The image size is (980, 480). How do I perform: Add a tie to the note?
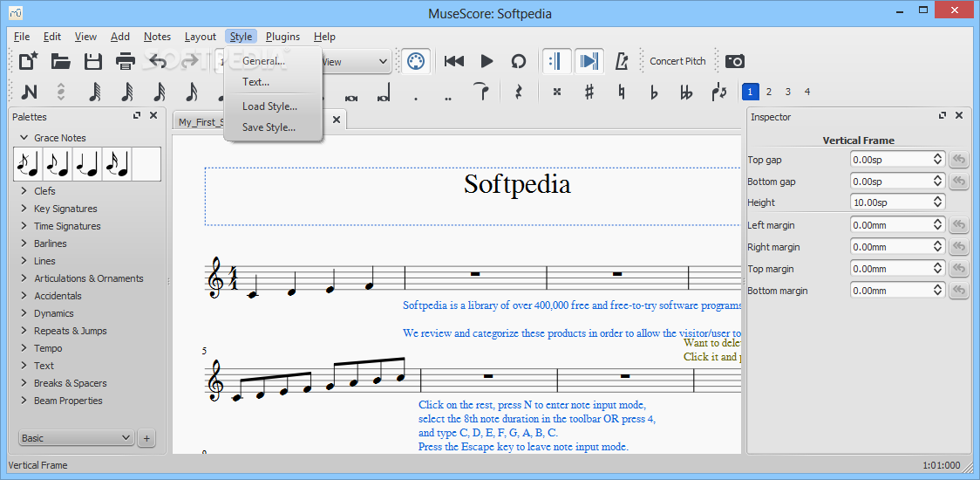[480, 92]
